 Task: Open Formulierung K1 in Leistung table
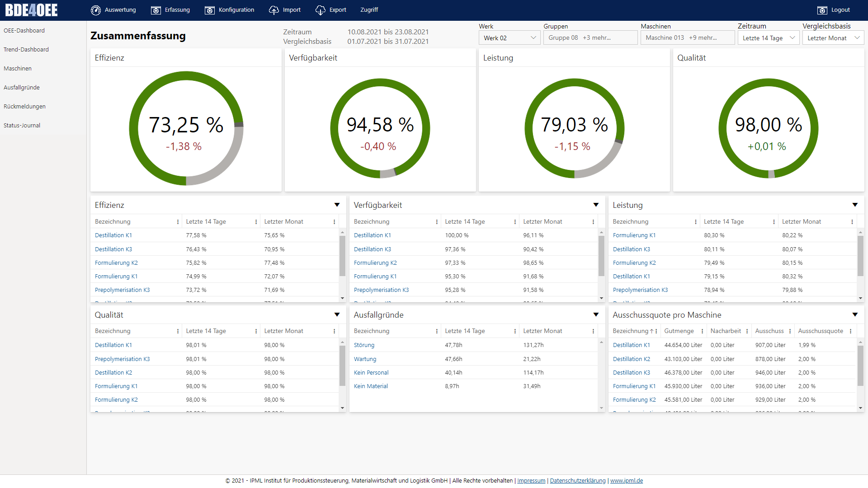tap(634, 235)
